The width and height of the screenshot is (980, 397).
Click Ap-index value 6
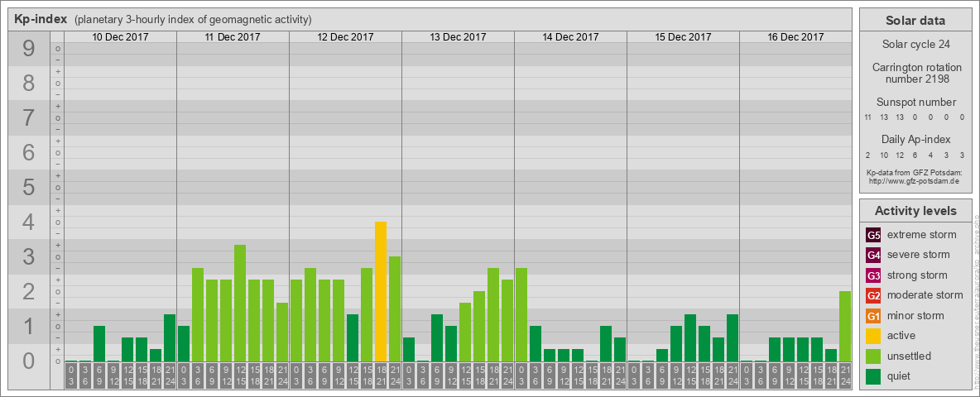coord(915,155)
